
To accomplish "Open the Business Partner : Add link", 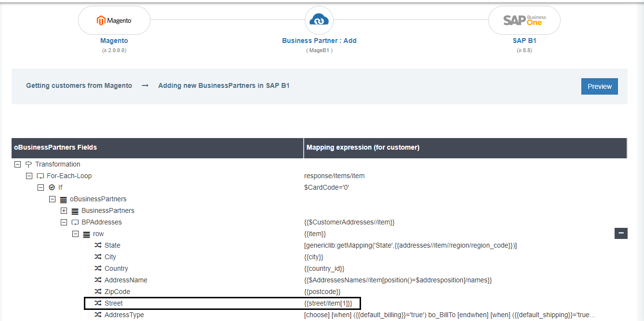I will click(x=319, y=41).
